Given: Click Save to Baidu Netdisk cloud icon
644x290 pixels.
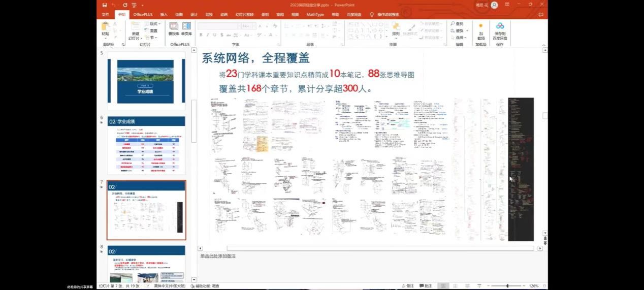Looking at the screenshot, I should click(500, 29).
